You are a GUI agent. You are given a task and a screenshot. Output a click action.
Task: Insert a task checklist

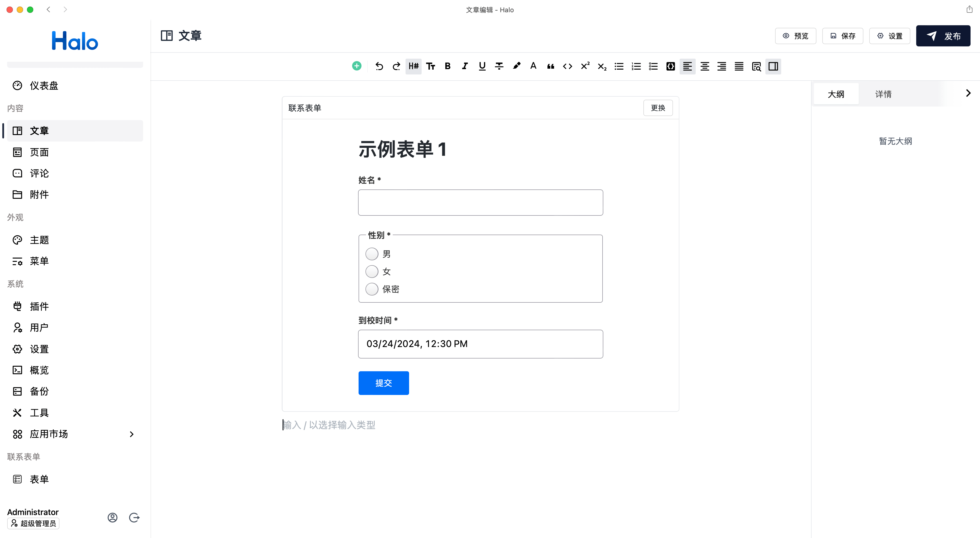653,66
